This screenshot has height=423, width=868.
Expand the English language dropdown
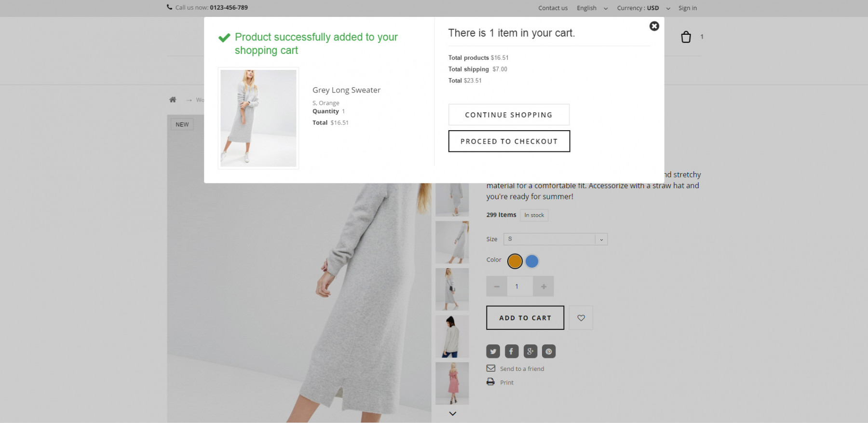coord(592,8)
